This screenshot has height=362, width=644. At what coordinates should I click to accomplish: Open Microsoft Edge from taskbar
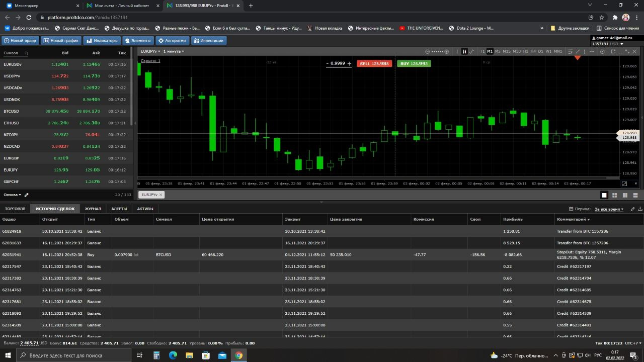coord(173,355)
